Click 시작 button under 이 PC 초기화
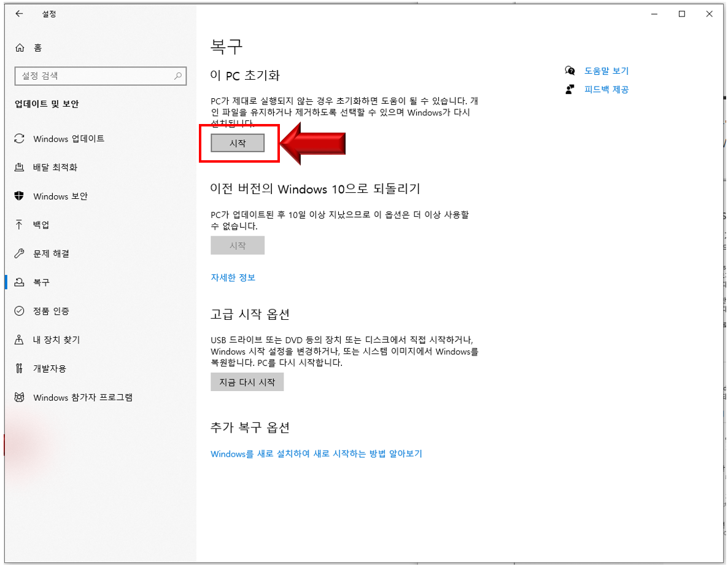 point(238,143)
